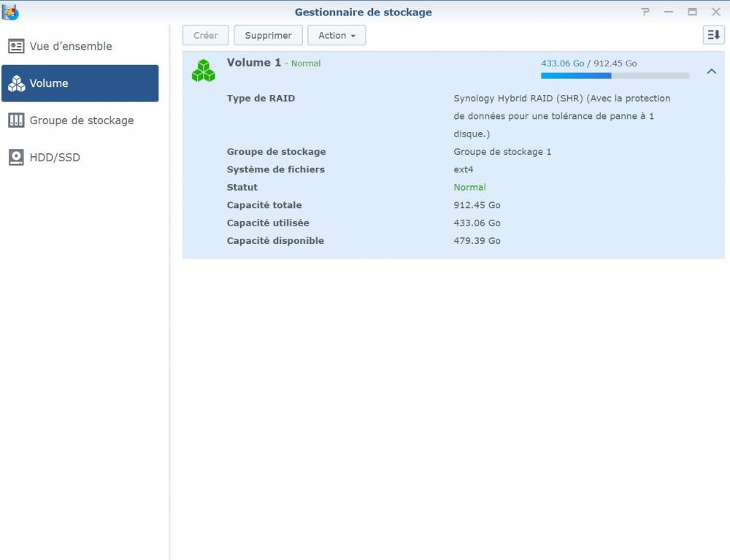This screenshot has width=730, height=560.
Task: Click the Groupe de stockage sidebar icon
Action: [16, 120]
